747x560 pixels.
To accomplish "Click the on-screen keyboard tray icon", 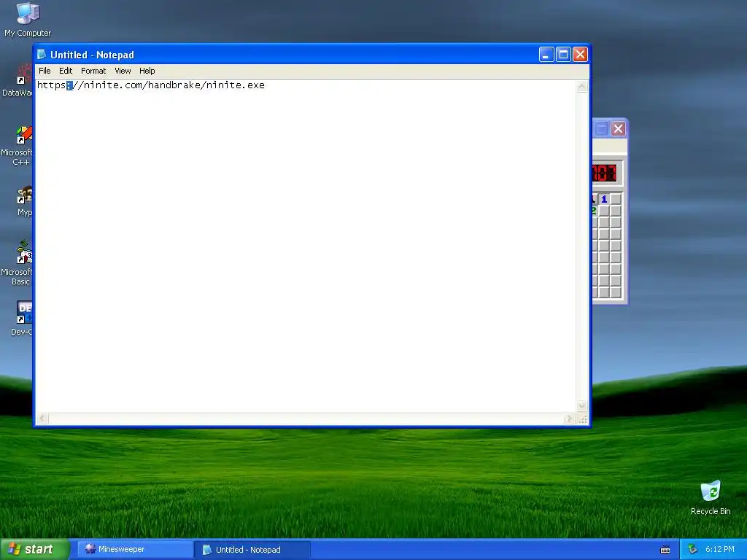I will point(665,550).
